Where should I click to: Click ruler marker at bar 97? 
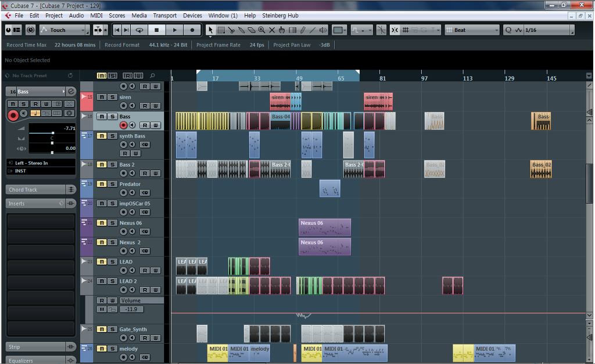[x=424, y=78]
